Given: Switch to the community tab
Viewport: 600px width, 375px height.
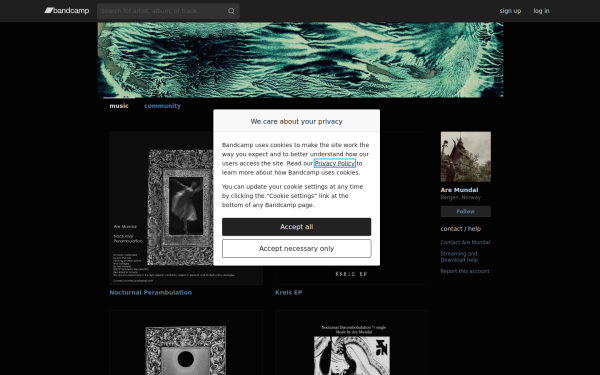Looking at the screenshot, I should [162, 106].
